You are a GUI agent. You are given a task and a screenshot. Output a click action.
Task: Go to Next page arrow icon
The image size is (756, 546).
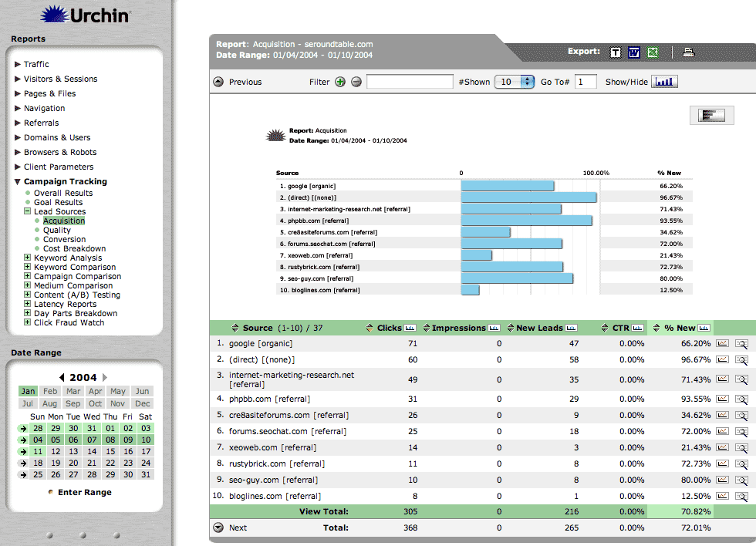pyautogui.click(x=218, y=527)
